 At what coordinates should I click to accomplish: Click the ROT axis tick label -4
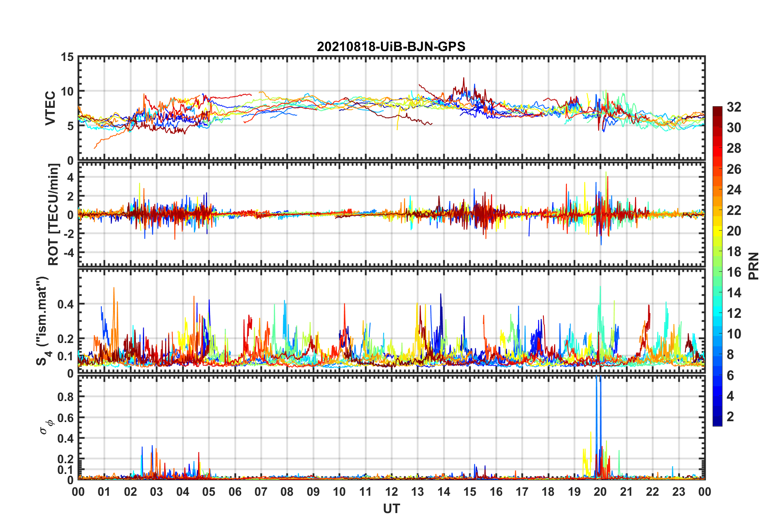[x=70, y=252]
